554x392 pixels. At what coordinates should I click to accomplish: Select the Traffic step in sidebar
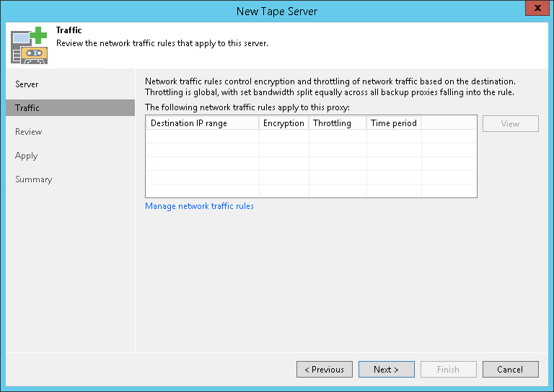27,108
